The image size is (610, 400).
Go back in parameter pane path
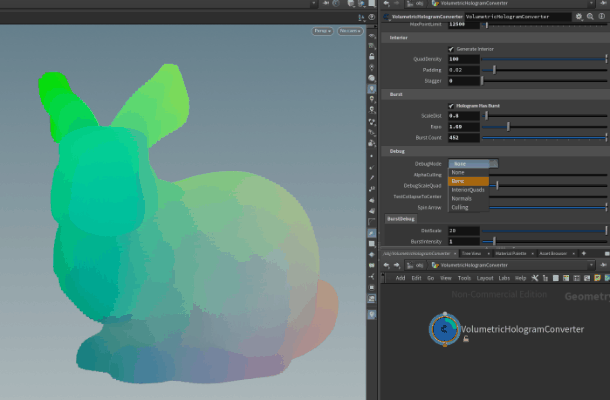coord(387,3)
